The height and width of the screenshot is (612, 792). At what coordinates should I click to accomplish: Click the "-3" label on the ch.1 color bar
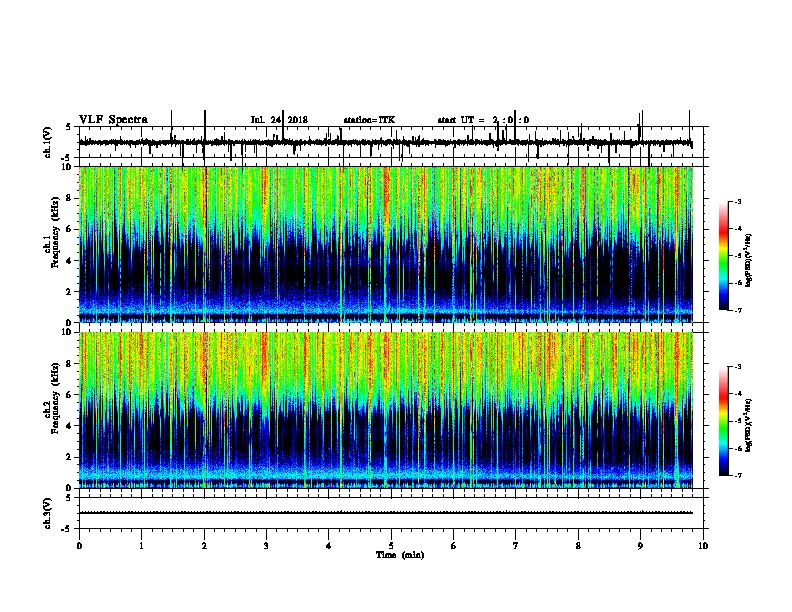click(737, 202)
